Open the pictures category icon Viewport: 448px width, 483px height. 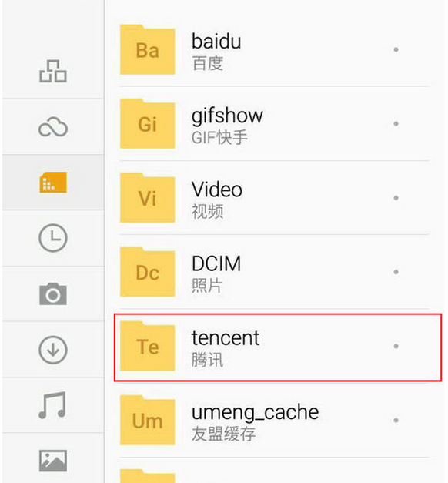[x=53, y=461]
